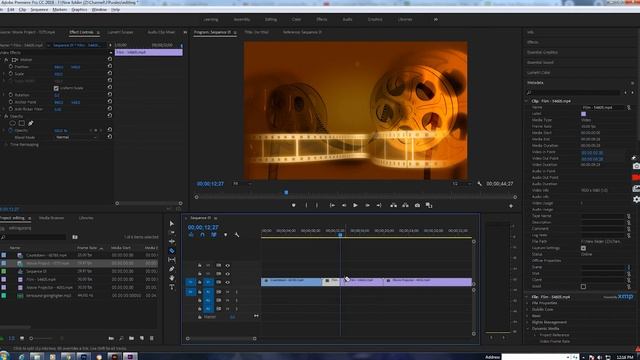Image resolution: width=640 pixels, height=360 pixels.
Task: Select the Countdown clip on timeline
Action: [291, 282]
